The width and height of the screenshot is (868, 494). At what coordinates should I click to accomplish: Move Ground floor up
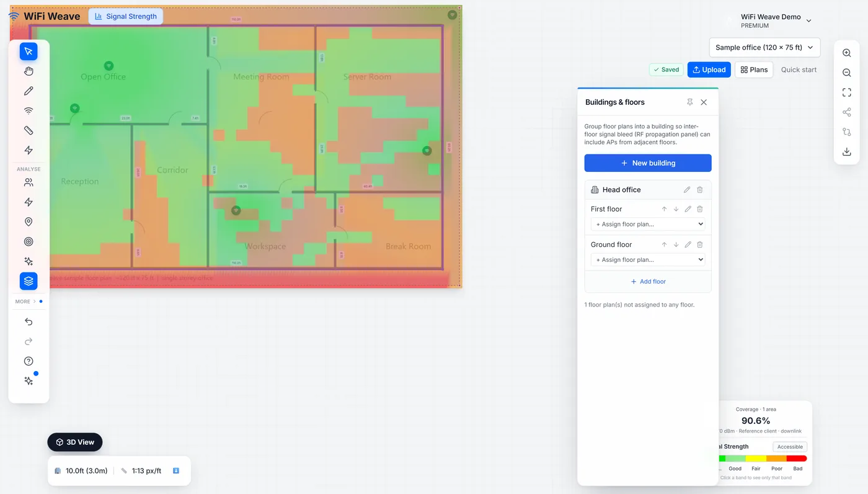coord(664,245)
